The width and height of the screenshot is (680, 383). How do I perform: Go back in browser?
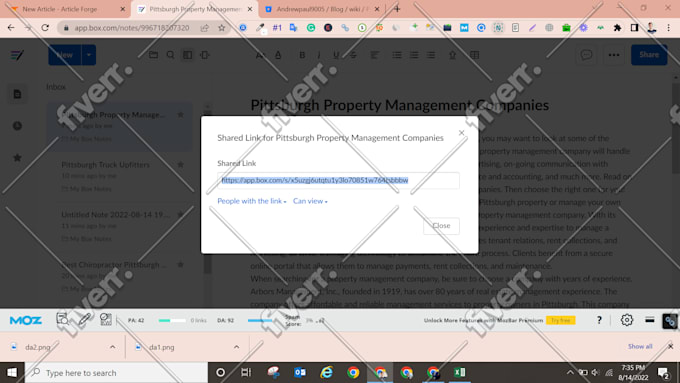pyautogui.click(x=11, y=28)
